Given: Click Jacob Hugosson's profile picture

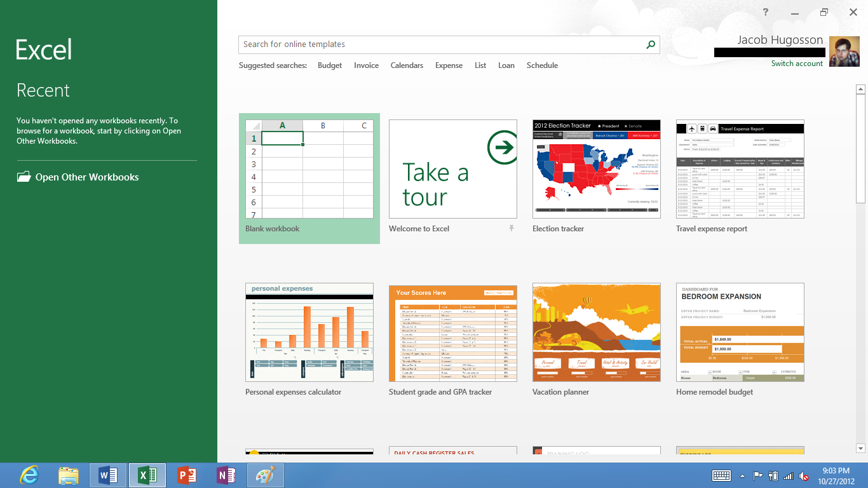Looking at the screenshot, I should (x=844, y=50).
